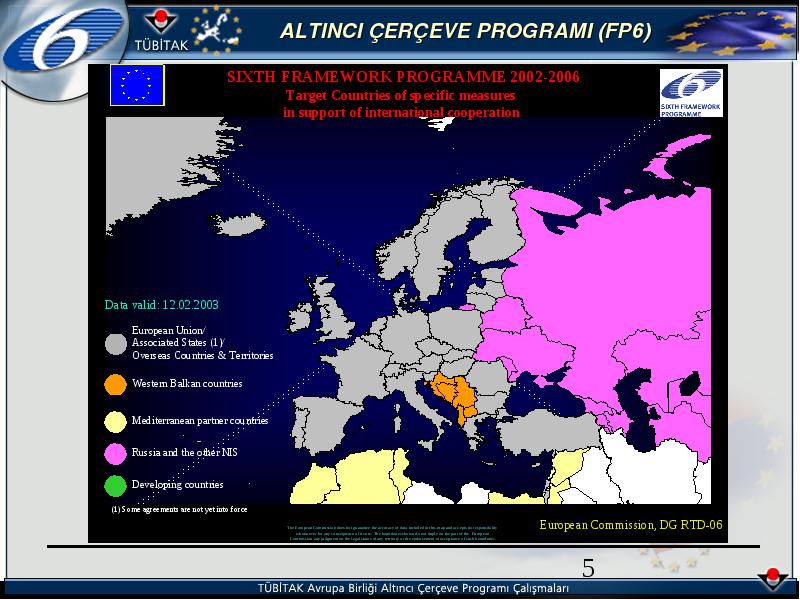
Task: Click the slide page number 5
Action: point(588,568)
